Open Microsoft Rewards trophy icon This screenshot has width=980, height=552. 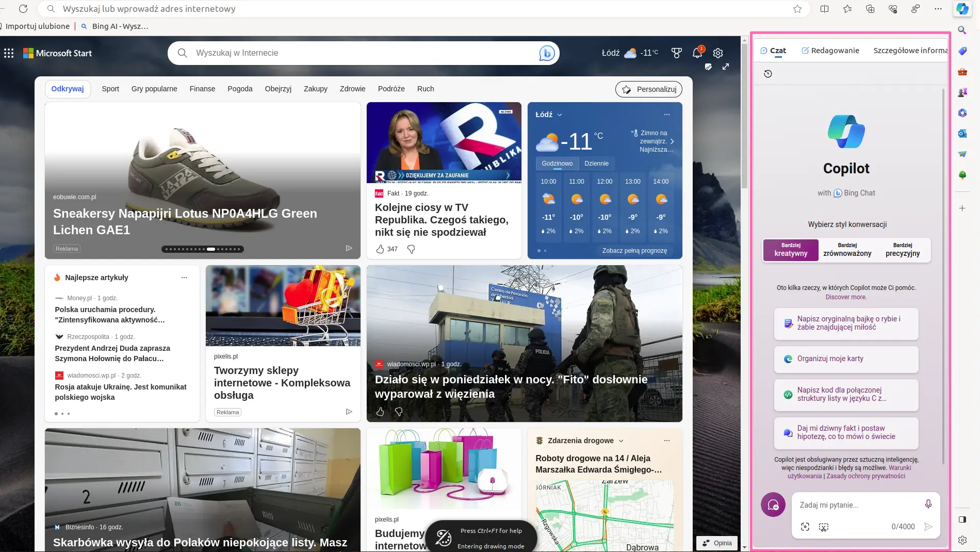pos(676,53)
